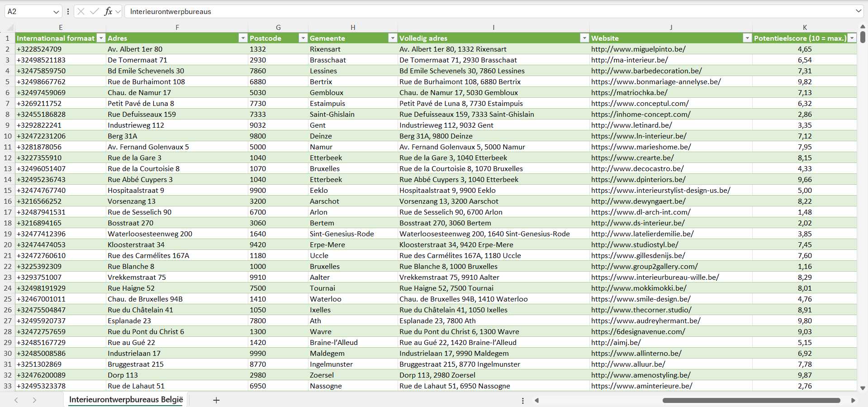Add a new sheet with plus icon
The image size is (868, 407).
216,400
